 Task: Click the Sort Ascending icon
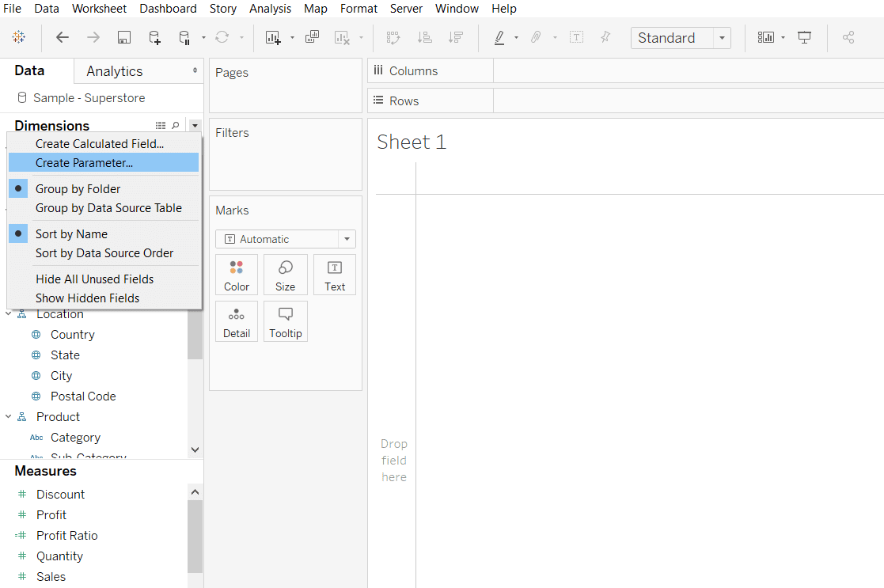pos(424,37)
